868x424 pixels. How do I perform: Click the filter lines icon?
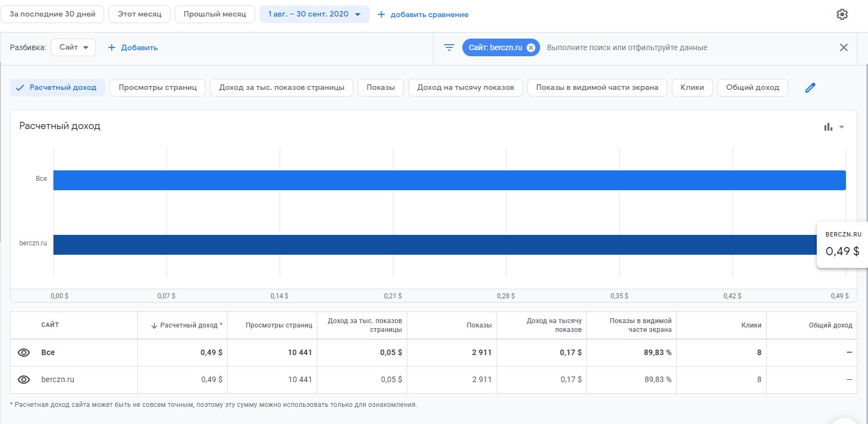449,47
